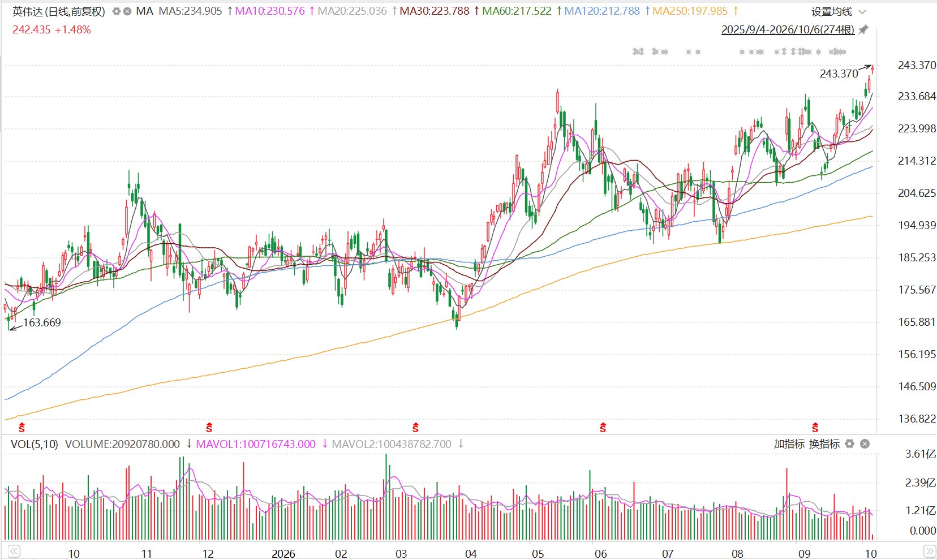The width and height of the screenshot is (937, 560).
Task: Click the VOLUME:20920780.000 value
Action: (x=122, y=444)
